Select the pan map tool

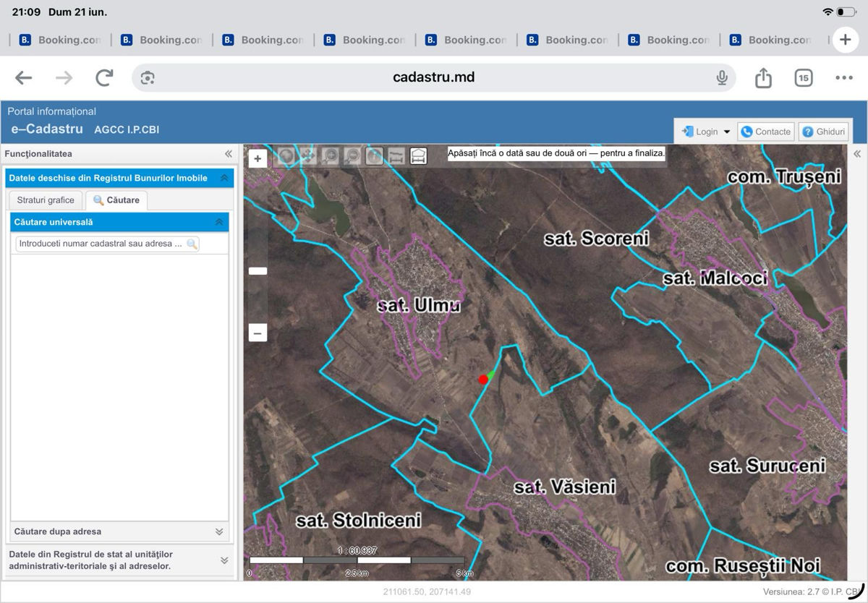(x=308, y=155)
